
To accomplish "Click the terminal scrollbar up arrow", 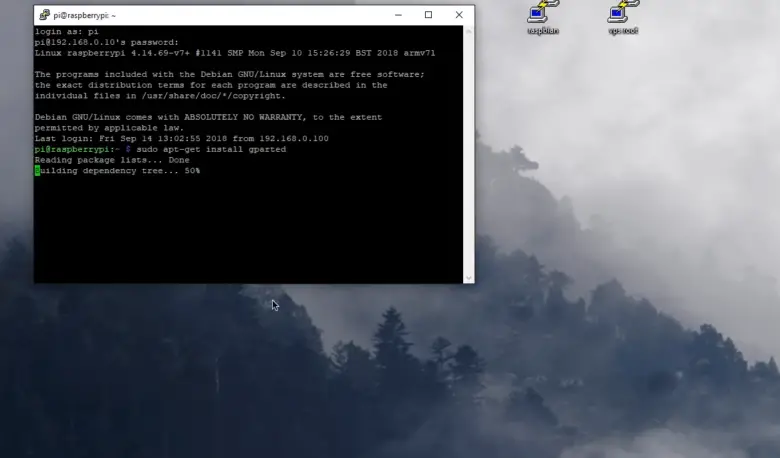I will 469,32.
